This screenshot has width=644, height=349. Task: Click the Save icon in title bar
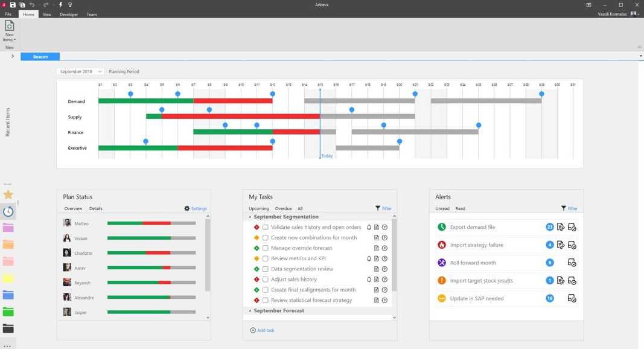[x=13, y=5]
